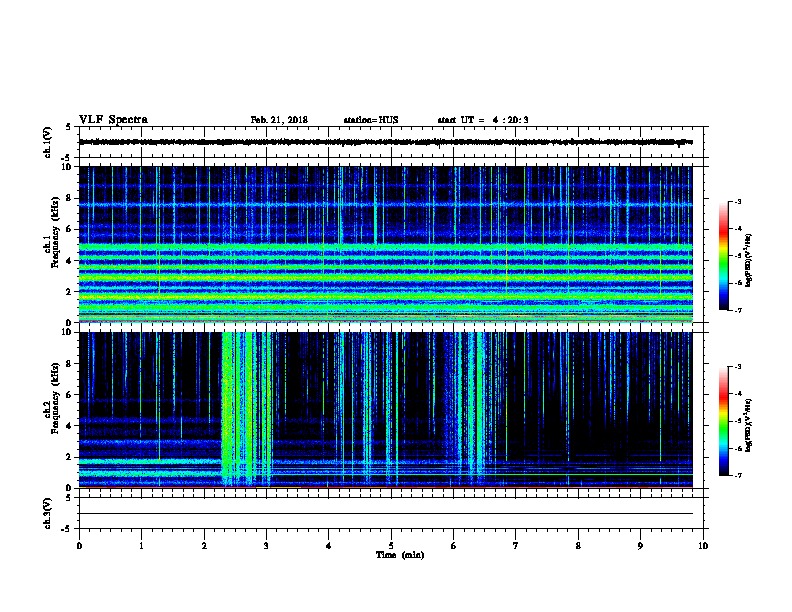
Task: Click the "0" tick on the time axis
Action: pos(79,546)
